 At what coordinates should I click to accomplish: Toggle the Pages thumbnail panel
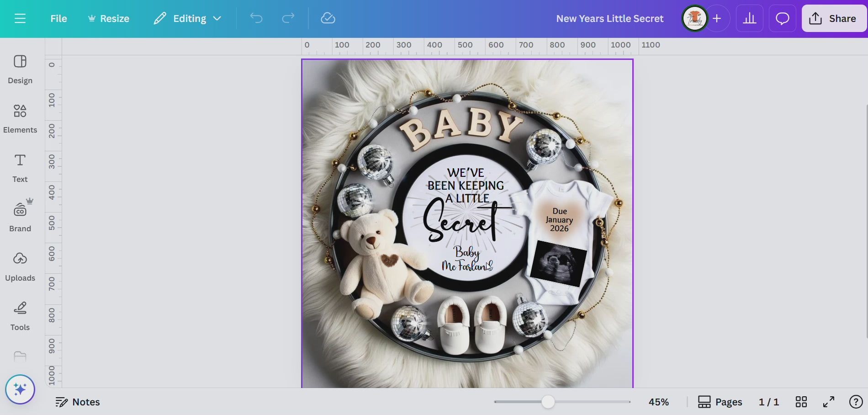pos(720,402)
